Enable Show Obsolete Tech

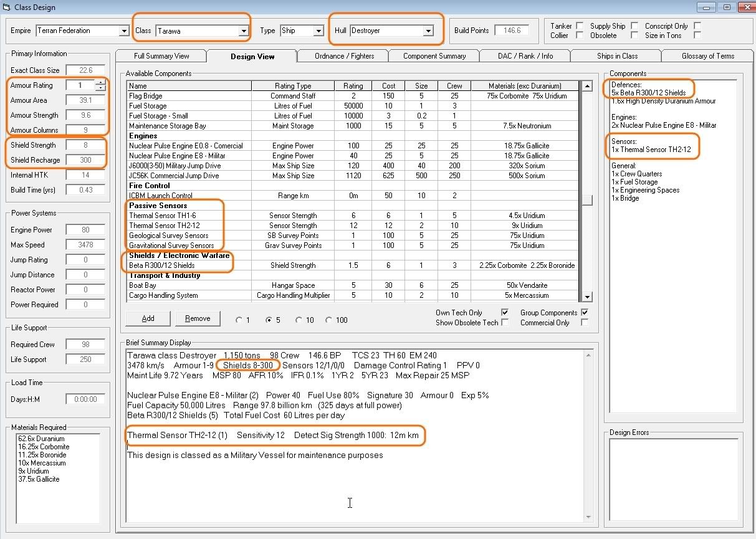(505, 322)
